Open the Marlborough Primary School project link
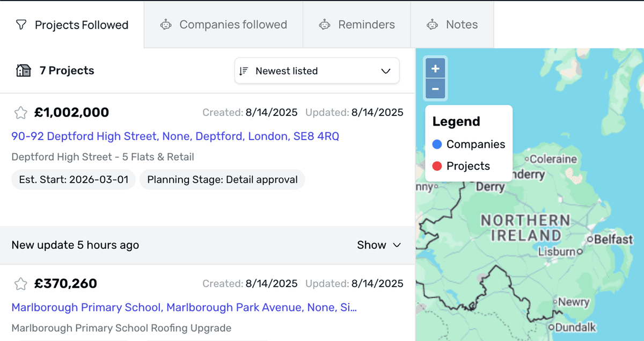644x341 pixels. 184,308
